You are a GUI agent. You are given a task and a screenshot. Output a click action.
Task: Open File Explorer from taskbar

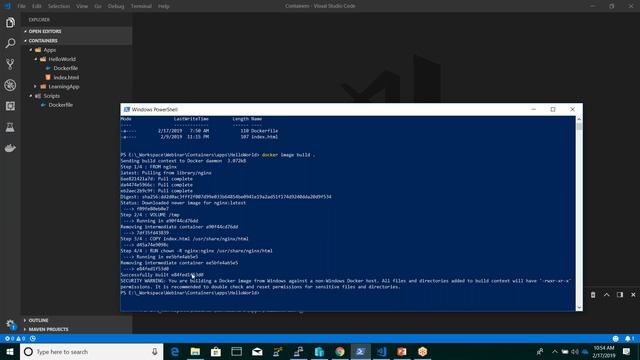click(x=195, y=351)
